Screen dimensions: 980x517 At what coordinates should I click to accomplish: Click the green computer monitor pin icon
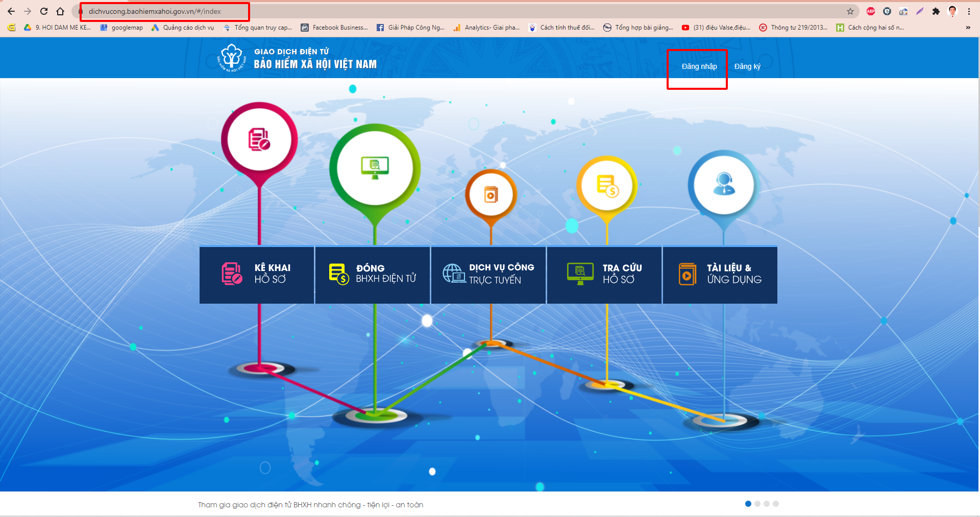375,167
